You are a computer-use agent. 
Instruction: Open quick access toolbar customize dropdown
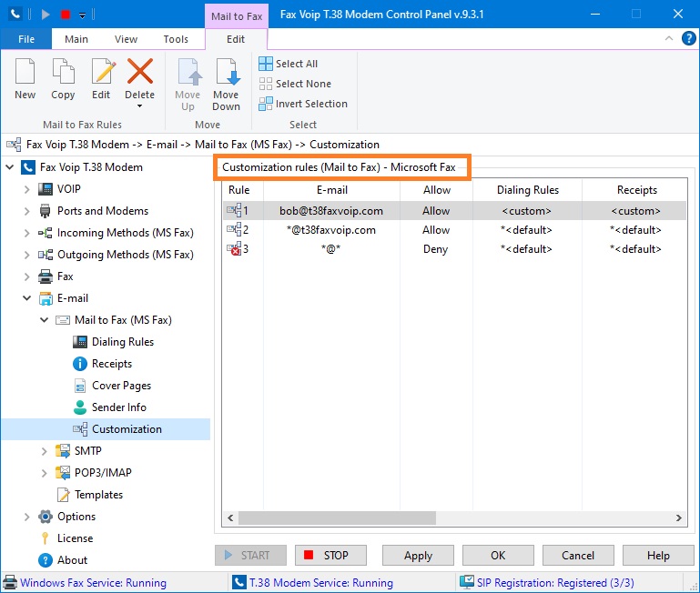pos(82,15)
